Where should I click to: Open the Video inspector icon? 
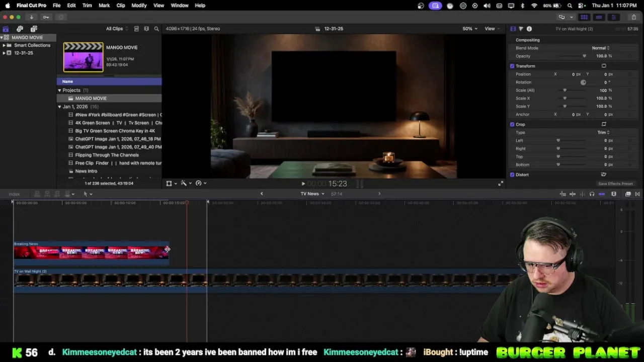[513, 29]
